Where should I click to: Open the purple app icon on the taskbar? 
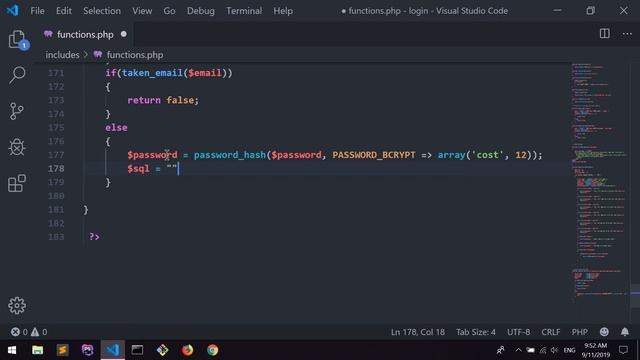click(87, 350)
